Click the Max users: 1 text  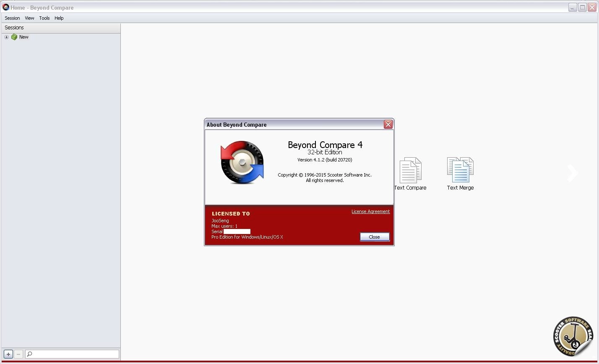click(x=224, y=226)
